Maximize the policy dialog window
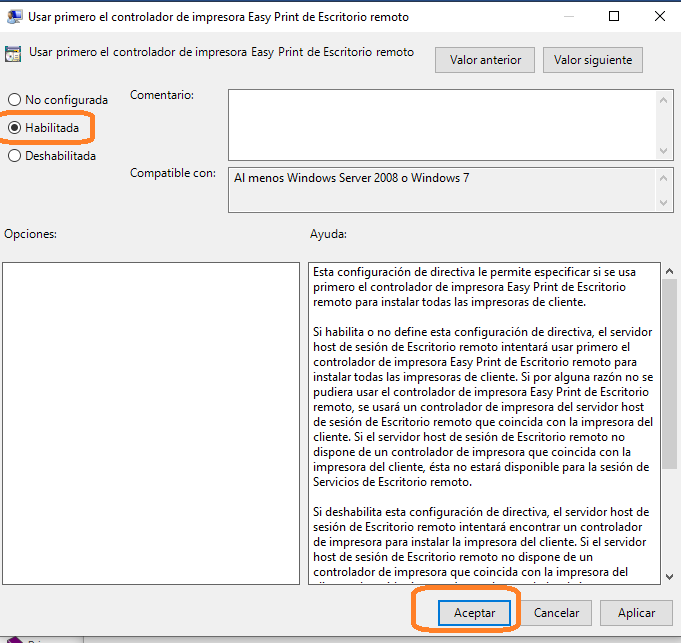Viewport: 681px width, 643px height. tap(614, 16)
